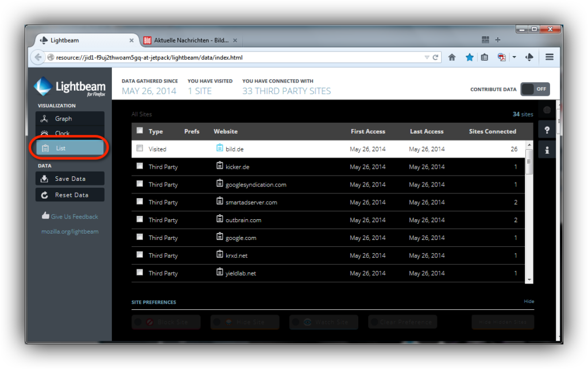Sort the table by Sites Connected column

pos(492,131)
